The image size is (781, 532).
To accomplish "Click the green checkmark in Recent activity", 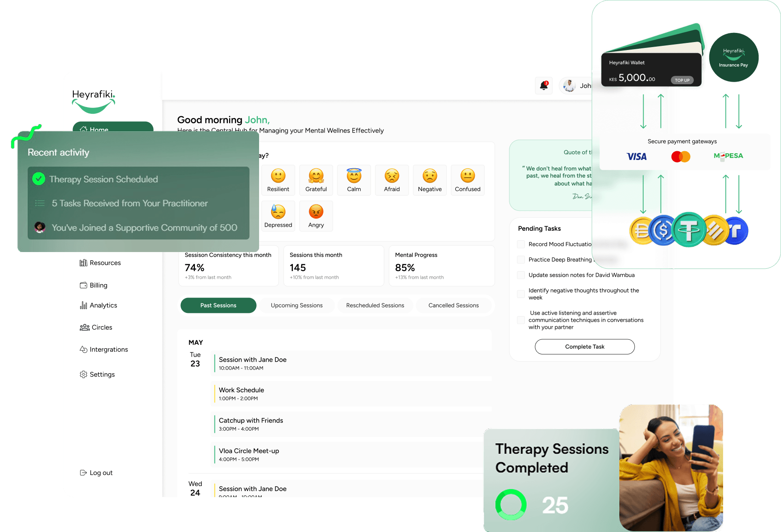I will point(39,179).
